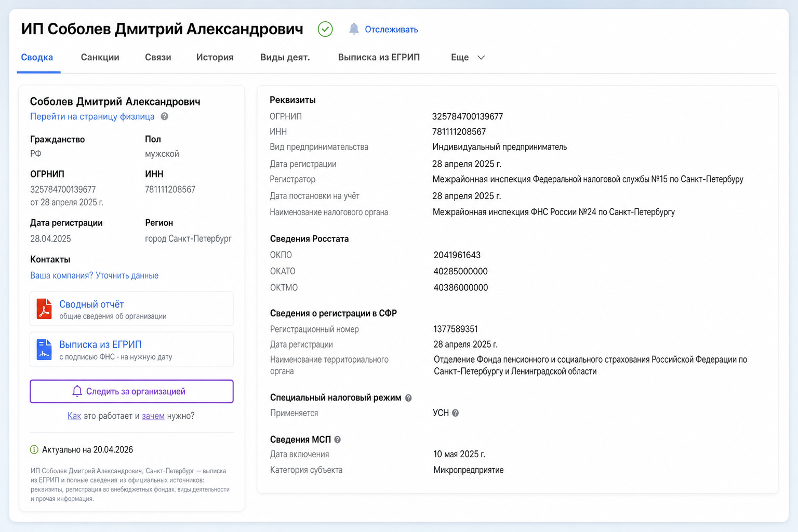Click the мужской gender value
The image size is (798, 532).
click(162, 154)
